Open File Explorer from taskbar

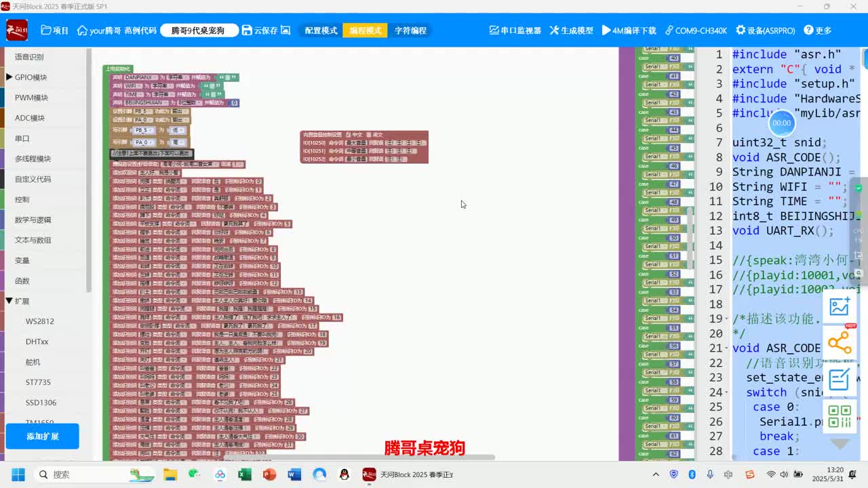pyautogui.click(x=170, y=474)
